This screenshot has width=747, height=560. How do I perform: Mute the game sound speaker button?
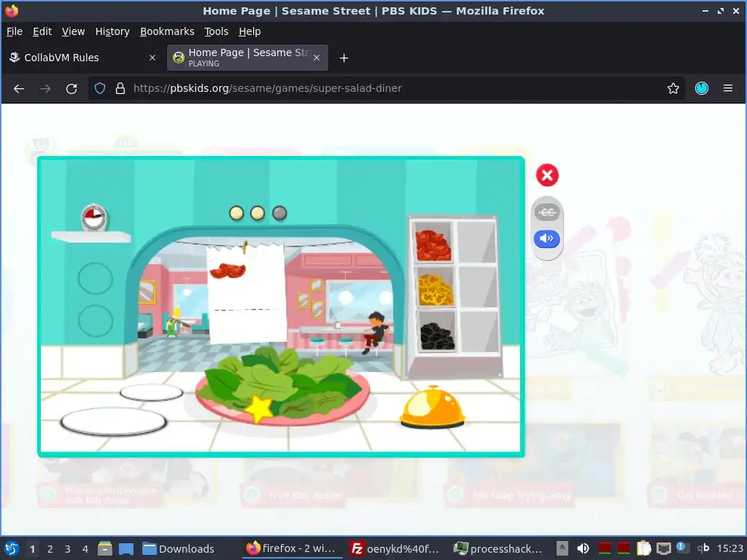547,238
